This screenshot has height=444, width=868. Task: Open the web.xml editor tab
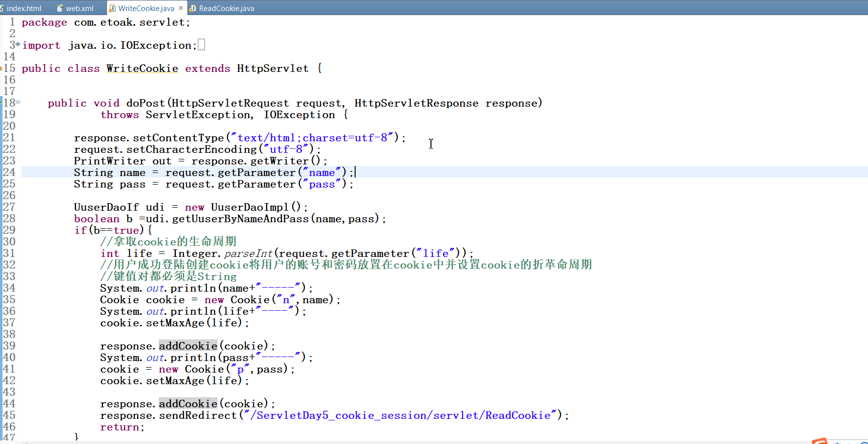(x=79, y=8)
